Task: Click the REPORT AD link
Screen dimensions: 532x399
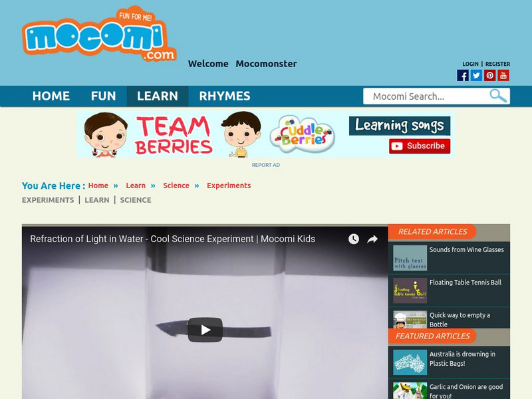Action: pos(267,164)
